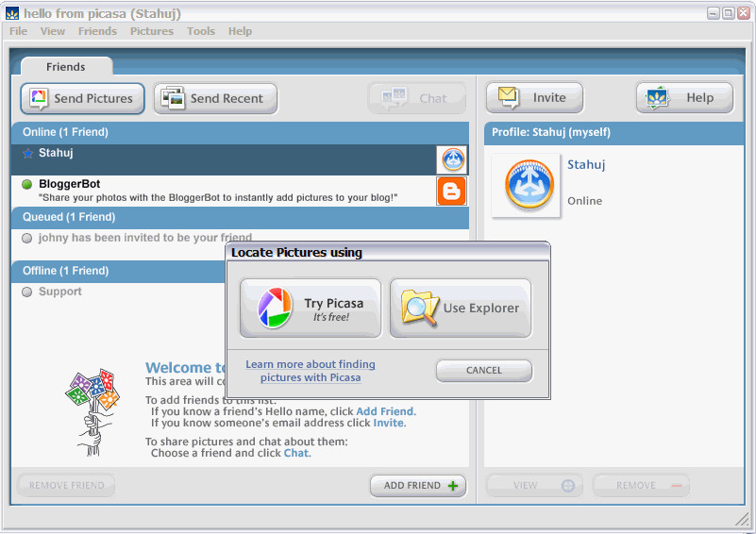Click the Add Friend link in welcome text
The width and height of the screenshot is (756, 534).
click(x=385, y=411)
